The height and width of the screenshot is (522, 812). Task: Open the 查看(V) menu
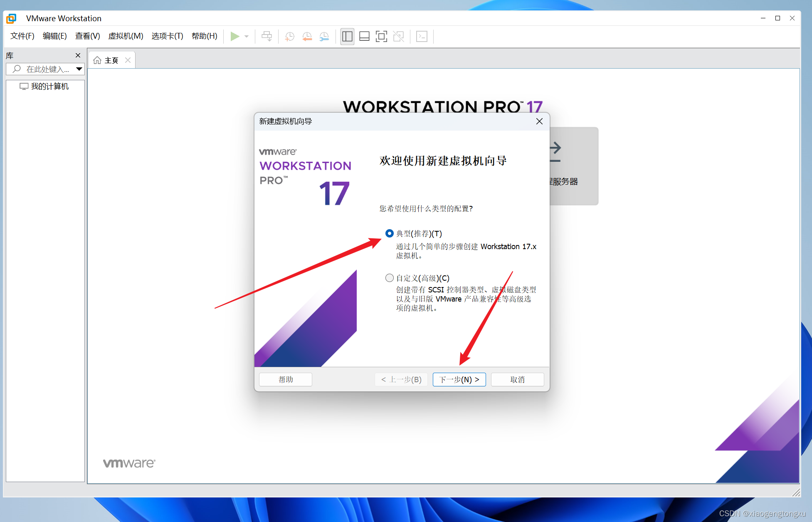pyautogui.click(x=87, y=36)
